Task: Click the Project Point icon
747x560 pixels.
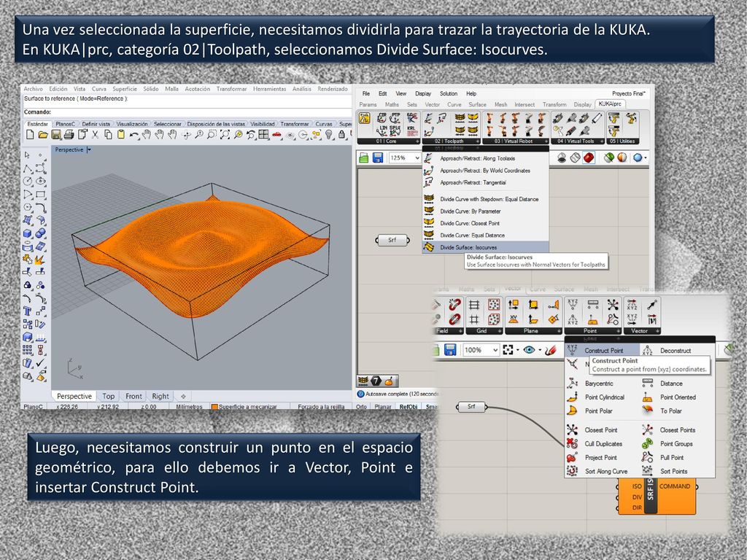Action: click(x=572, y=458)
